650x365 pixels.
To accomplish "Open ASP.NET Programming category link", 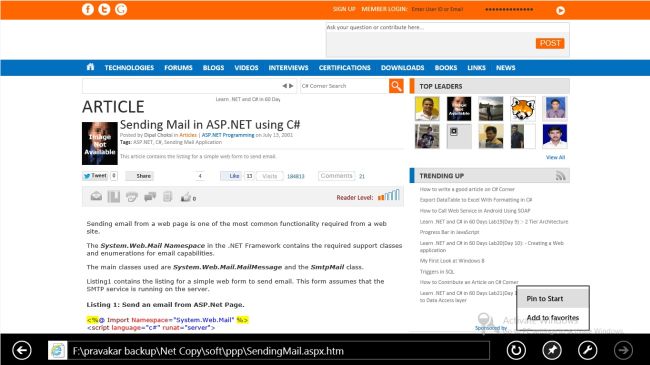I will [228, 135].
